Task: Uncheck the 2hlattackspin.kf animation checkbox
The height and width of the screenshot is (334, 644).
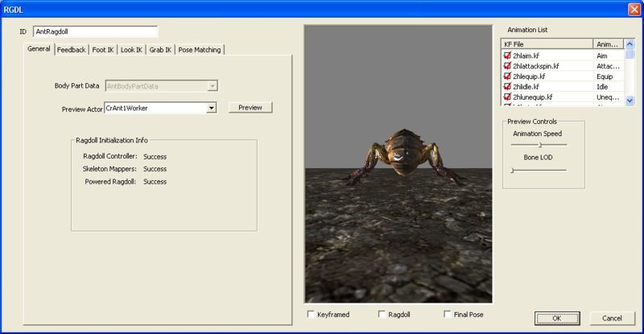Action: 508,66
